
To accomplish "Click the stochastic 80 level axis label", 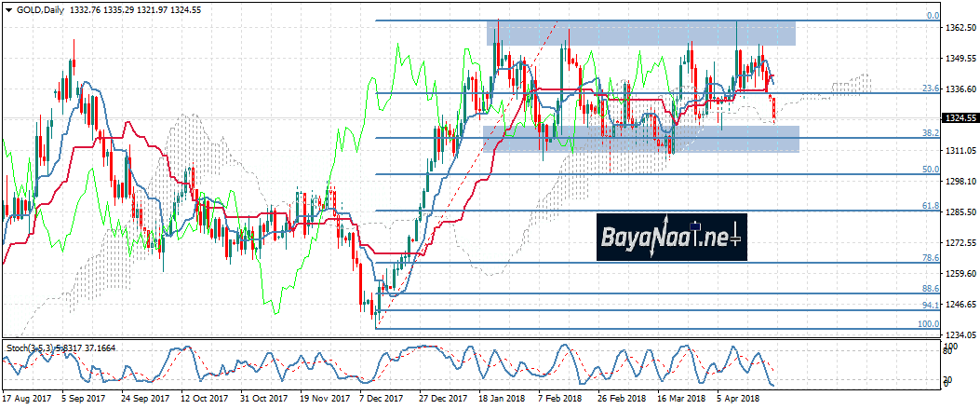I will pyautogui.click(x=946, y=351).
